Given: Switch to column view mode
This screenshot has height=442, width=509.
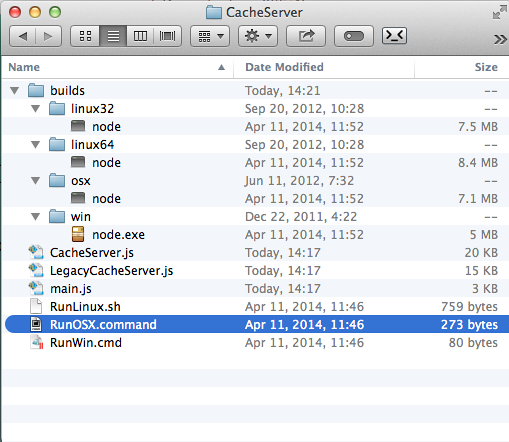Looking at the screenshot, I should coord(140,36).
